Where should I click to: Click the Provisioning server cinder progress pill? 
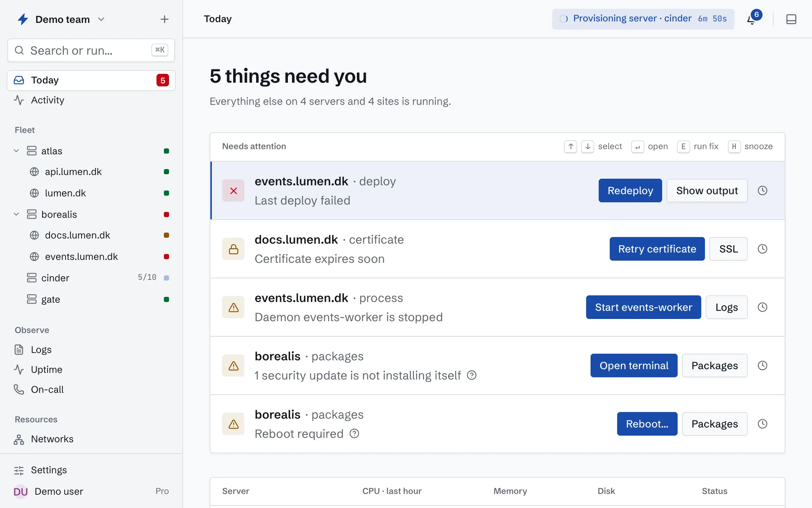643,19
